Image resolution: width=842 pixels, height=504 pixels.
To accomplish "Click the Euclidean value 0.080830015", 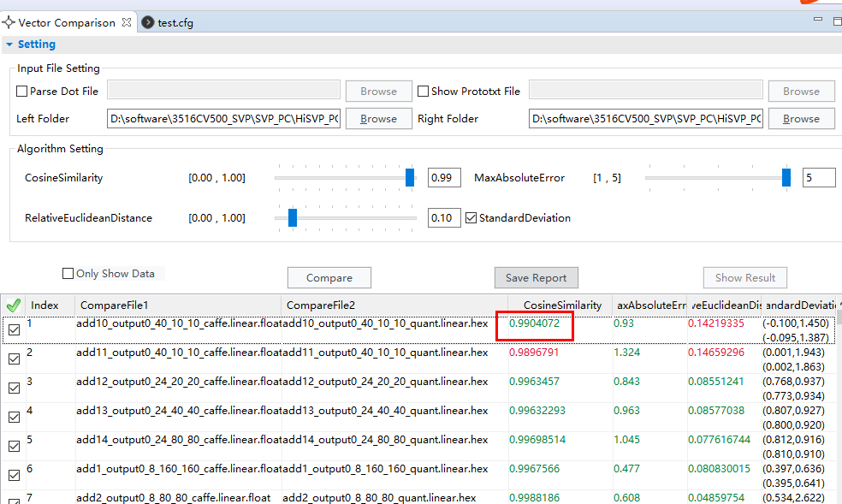I will (x=719, y=469).
